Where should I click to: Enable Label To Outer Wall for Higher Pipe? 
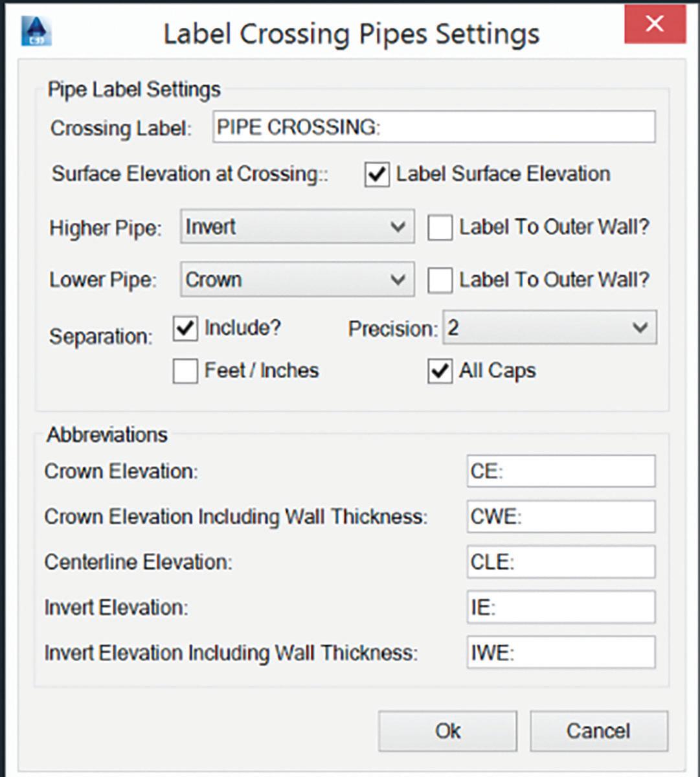coord(440,228)
